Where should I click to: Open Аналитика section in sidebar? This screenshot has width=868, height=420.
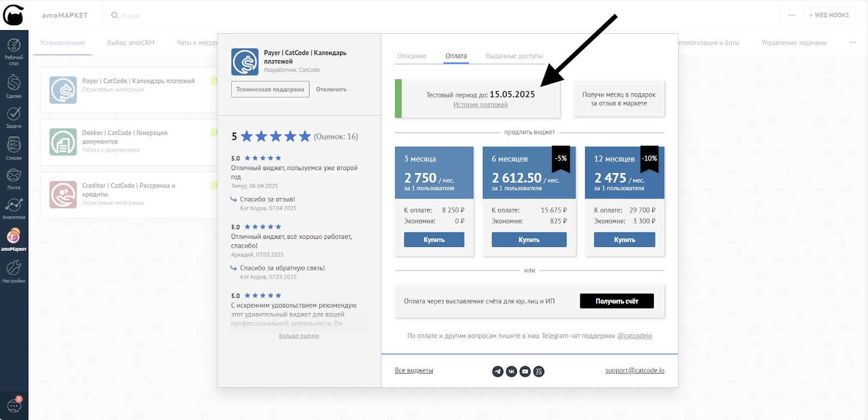pos(14,208)
